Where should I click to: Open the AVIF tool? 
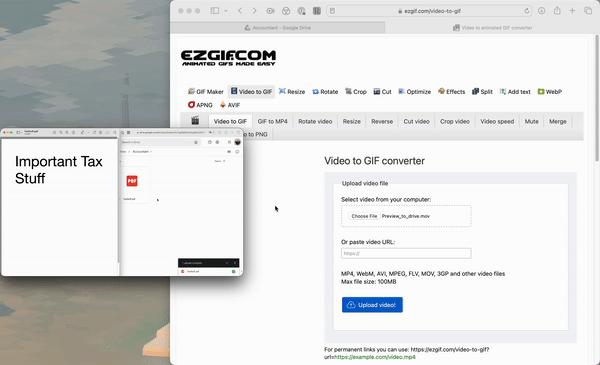click(x=230, y=105)
